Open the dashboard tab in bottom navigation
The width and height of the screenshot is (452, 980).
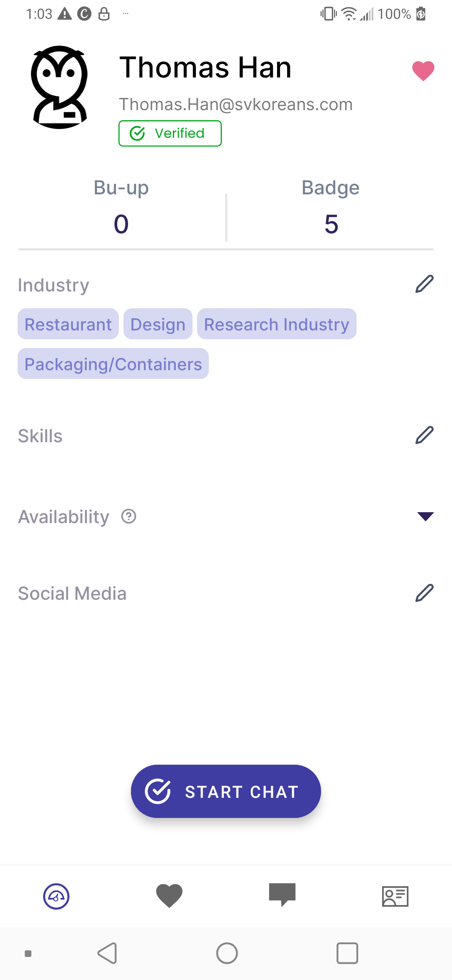pos(56,896)
